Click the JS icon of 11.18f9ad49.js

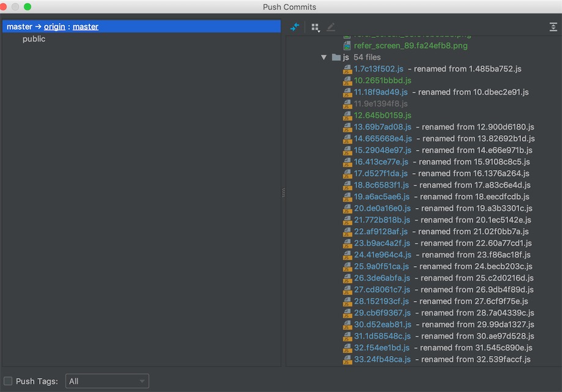[x=347, y=92]
